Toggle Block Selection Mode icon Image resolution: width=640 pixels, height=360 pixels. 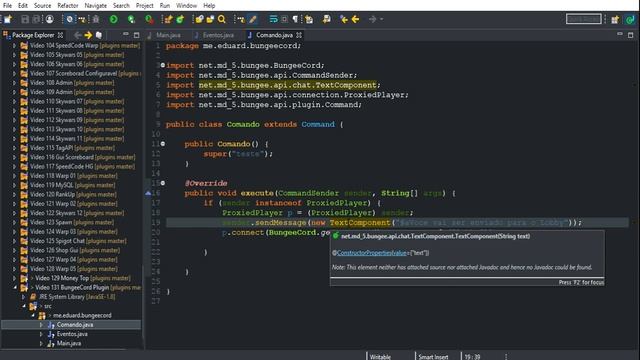click(284, 19)
